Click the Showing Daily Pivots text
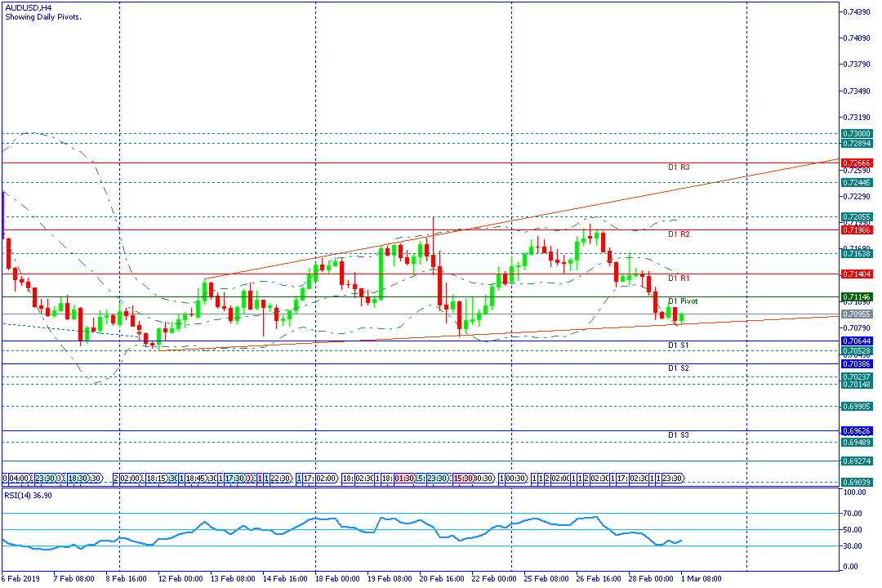882x588 pixels. tap(42, 16)
